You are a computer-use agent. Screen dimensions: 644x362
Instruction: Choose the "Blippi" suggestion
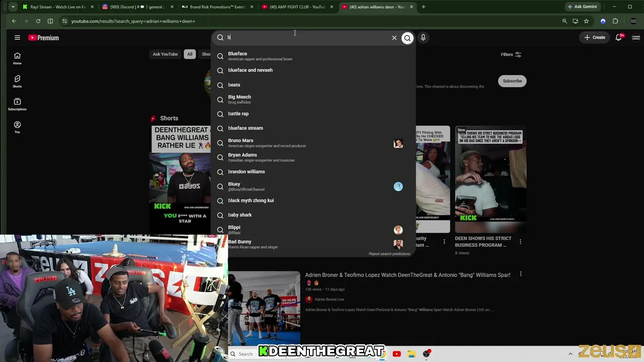[313, 230]
